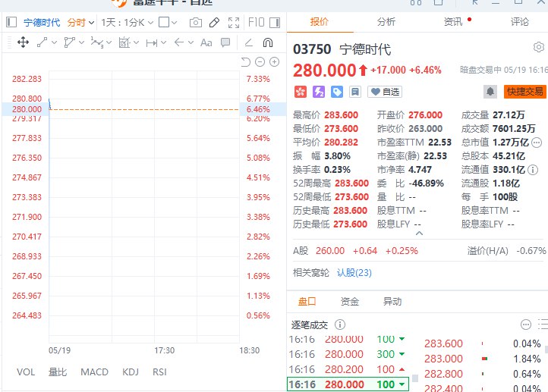Click the trade list scrollbar thumb
Screen dimensions: 548x392
pos(415,378)
